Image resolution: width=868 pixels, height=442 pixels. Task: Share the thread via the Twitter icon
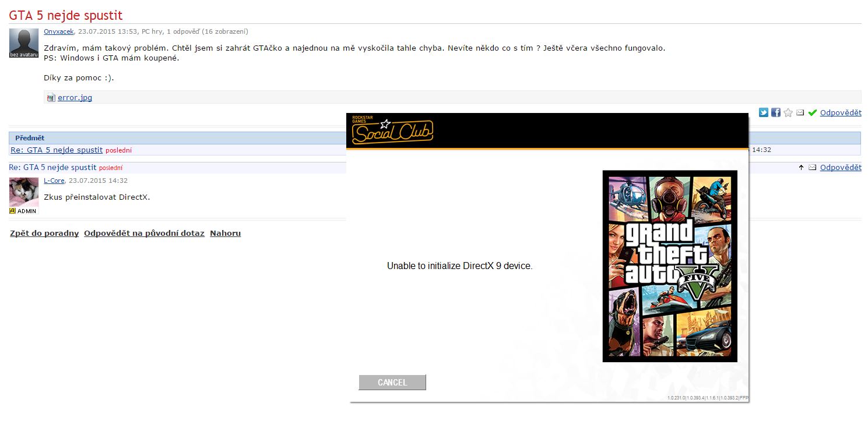(x=763, y=112)
